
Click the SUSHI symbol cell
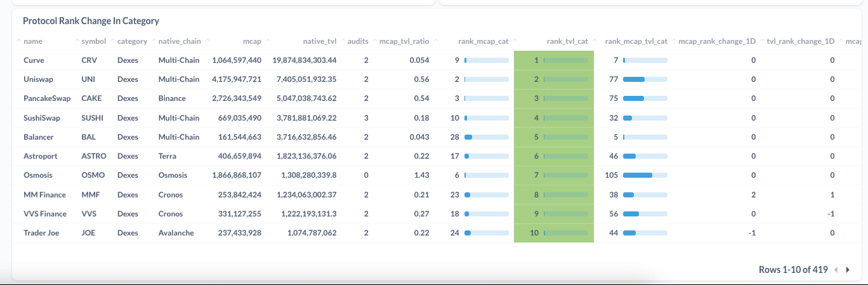pos(93,118)
